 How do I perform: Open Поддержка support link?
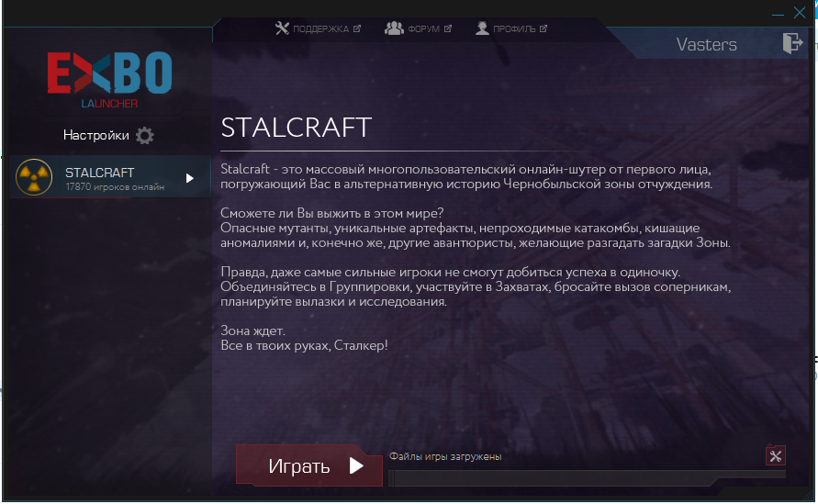[x=318, y=28]
